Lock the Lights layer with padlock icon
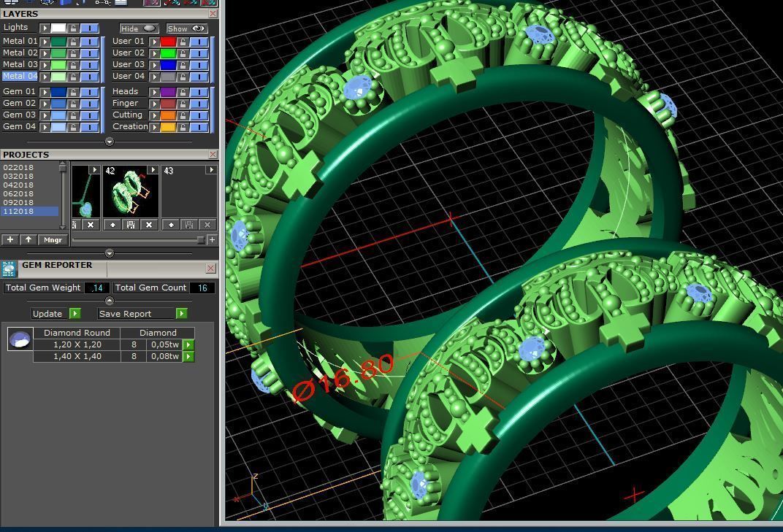This screenshot has width=783, height=532. tap(73, 28)
